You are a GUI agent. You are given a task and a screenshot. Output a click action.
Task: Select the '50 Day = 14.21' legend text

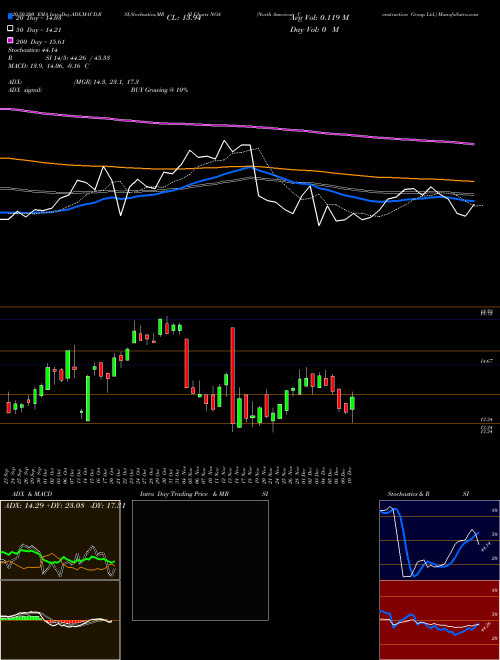38,30
